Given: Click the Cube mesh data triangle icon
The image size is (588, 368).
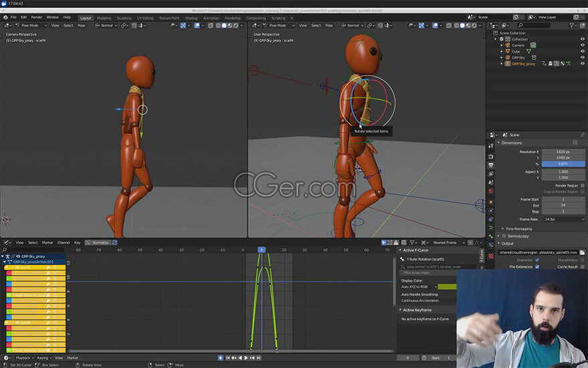Looking at the screenshot, I should click(x=529, y=51).
